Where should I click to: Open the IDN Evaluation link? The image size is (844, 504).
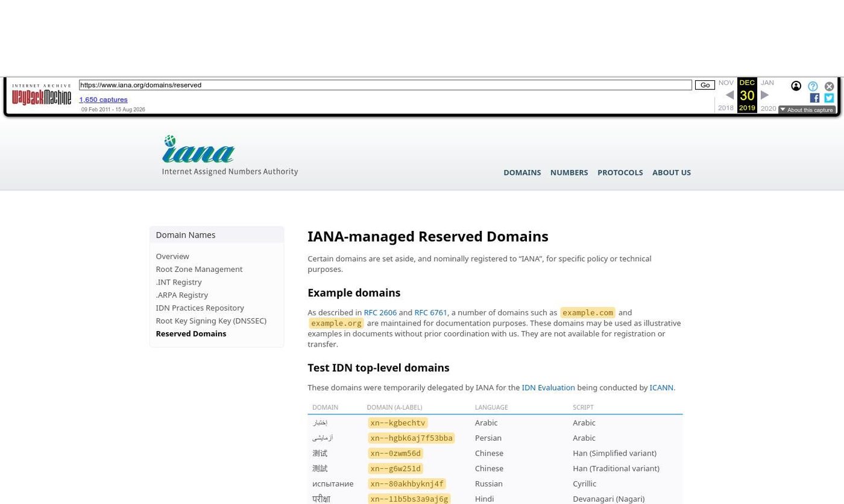548,388
